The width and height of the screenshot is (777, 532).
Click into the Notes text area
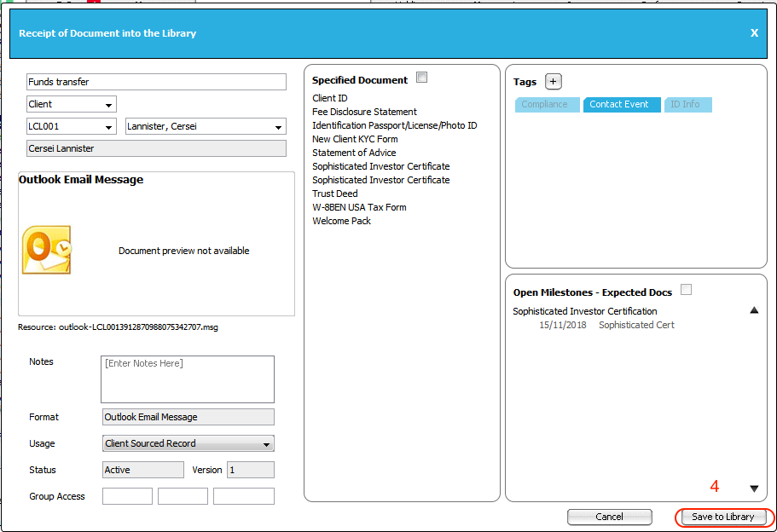pyautogui.click(x=188, y=379)
